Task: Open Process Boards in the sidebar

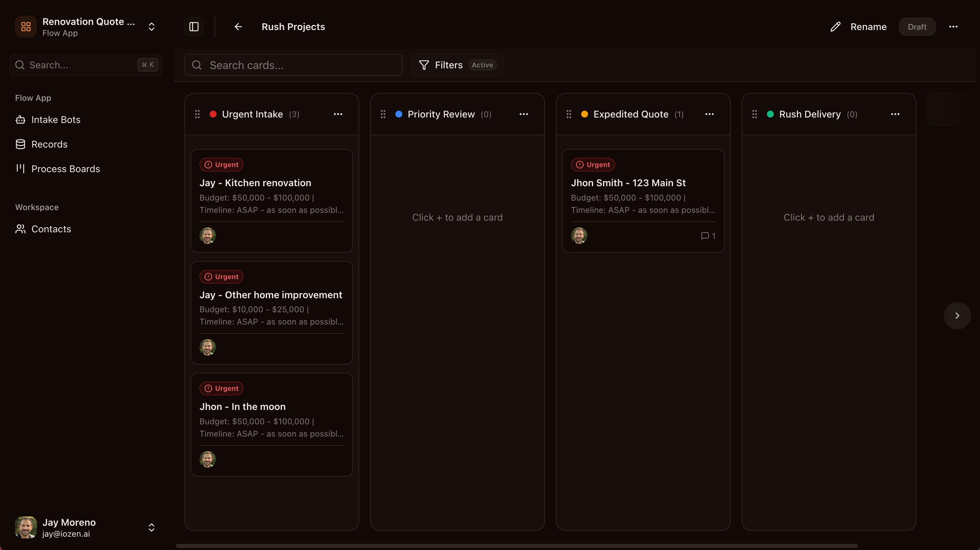Action: pos(66,169)
